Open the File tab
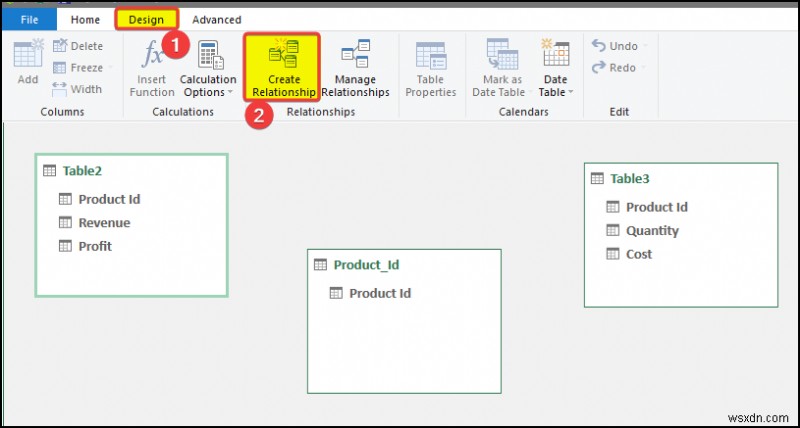Screen dimensions: 800x428 point(29,20)
